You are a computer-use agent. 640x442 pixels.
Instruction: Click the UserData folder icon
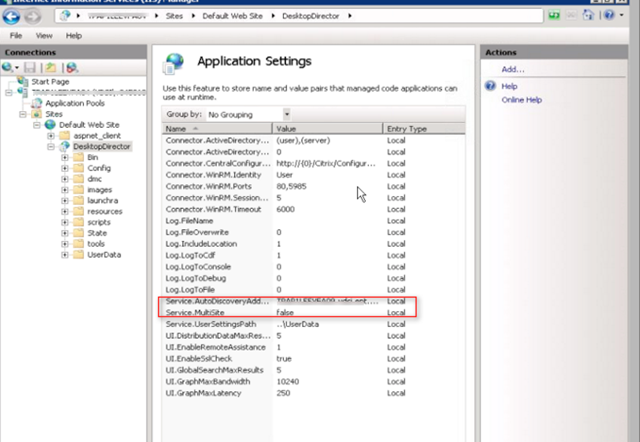pos(78,255)
